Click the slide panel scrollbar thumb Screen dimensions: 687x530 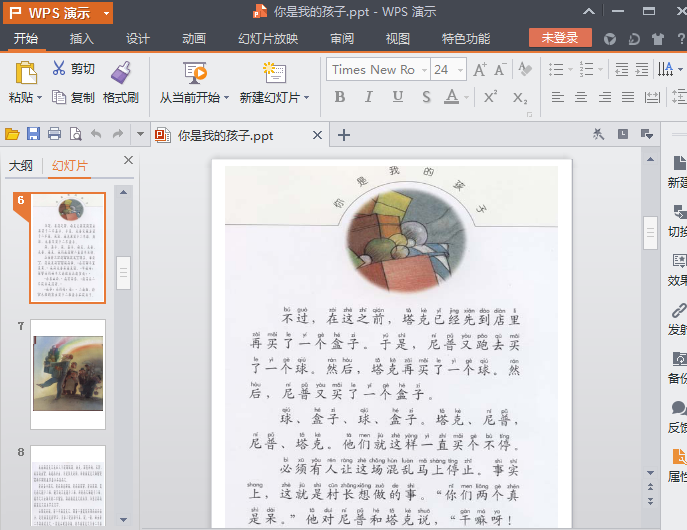pos(123,273)
